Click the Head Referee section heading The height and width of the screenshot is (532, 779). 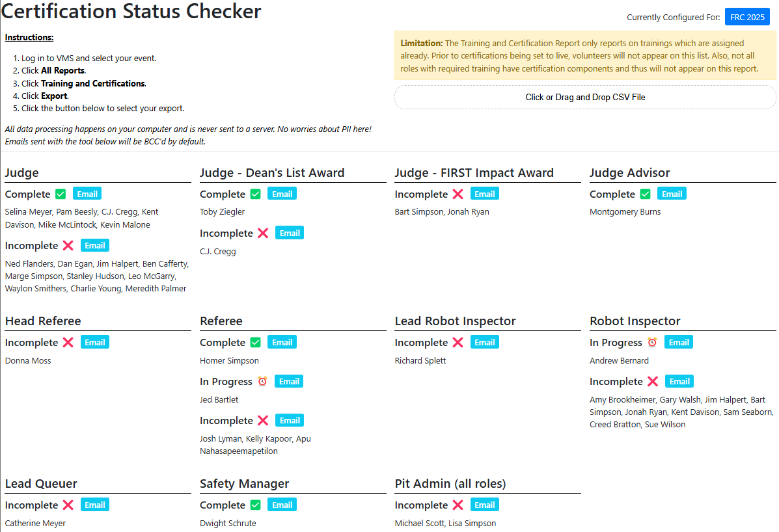coord(43,321)
